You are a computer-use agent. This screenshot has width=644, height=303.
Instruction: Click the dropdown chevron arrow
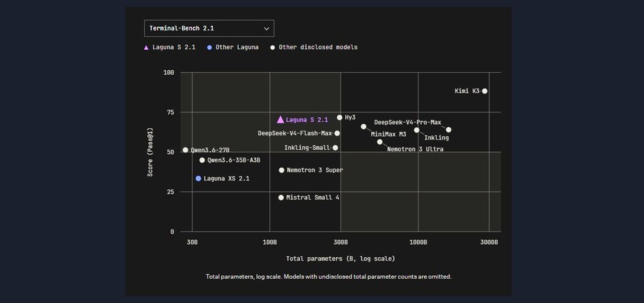coord(267,29)
